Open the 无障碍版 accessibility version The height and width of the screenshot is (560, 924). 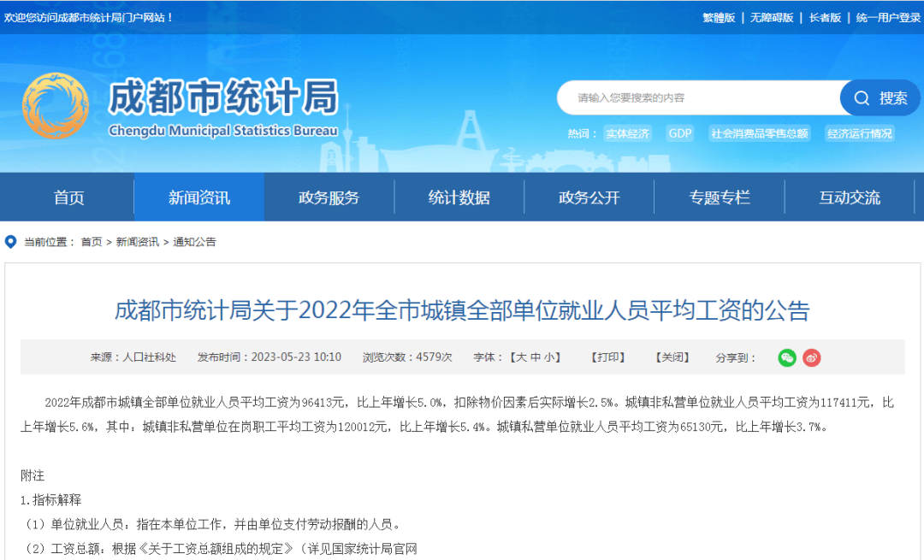coord(772,18)
